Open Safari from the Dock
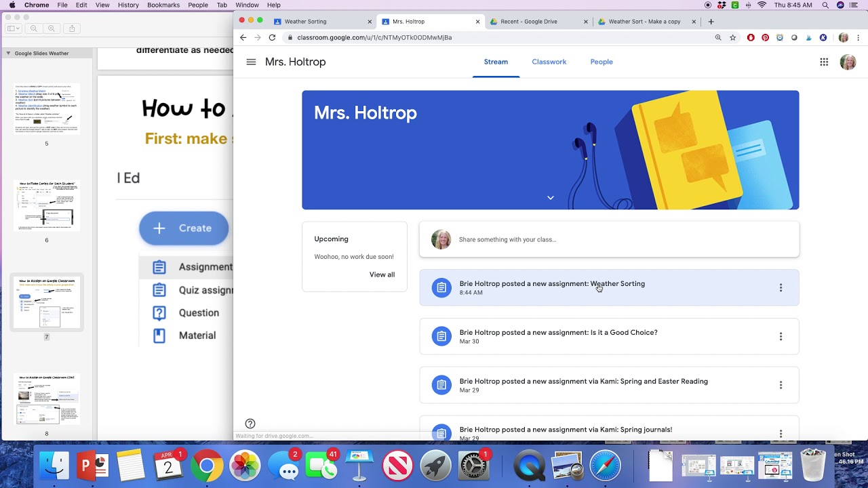 click(x=604, y=466)
